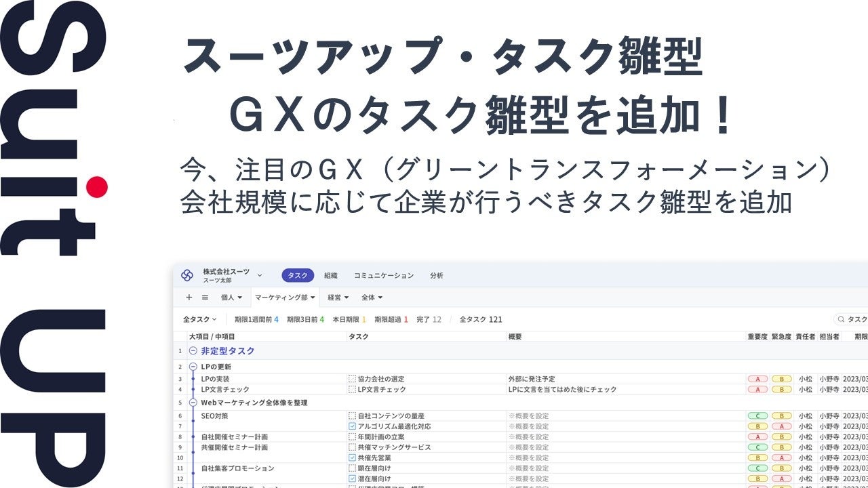Screen dimensions: 868x488
Task: Click the 概要を設定 placeholder for 年間計画の立案
Action: tap(528, 437)
